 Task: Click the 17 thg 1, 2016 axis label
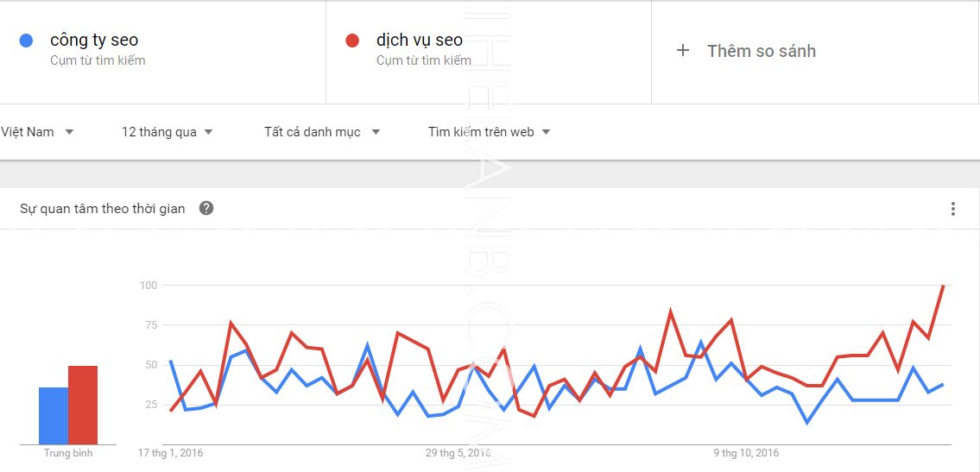(x=171, y=452)
